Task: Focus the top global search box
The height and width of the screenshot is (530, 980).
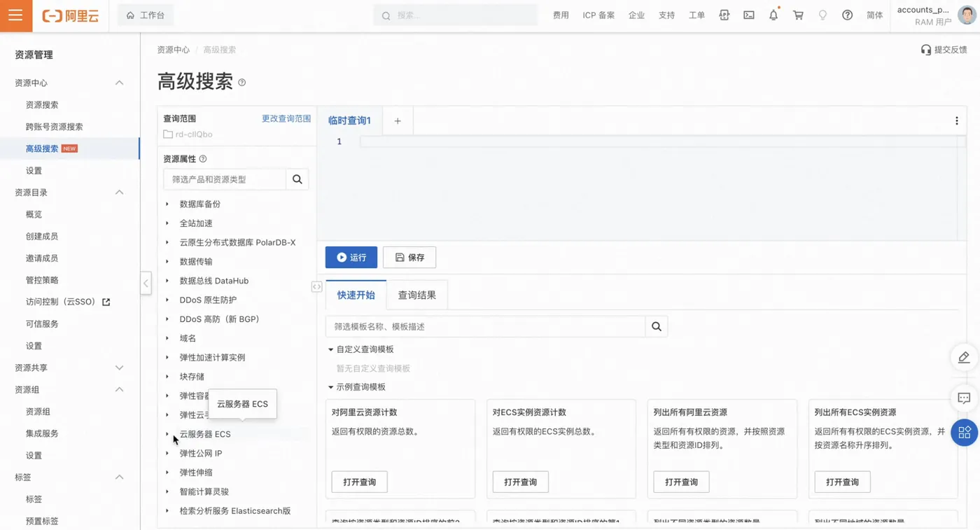Action: [456, 15]
